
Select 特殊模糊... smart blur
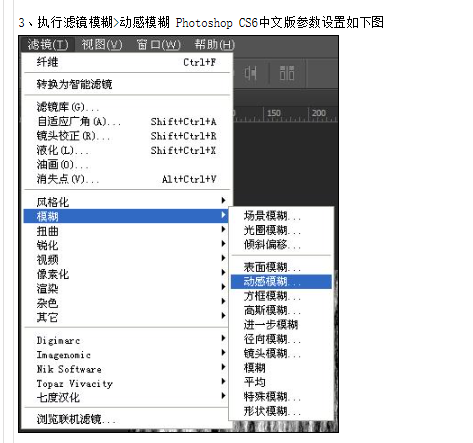(281, 397)
